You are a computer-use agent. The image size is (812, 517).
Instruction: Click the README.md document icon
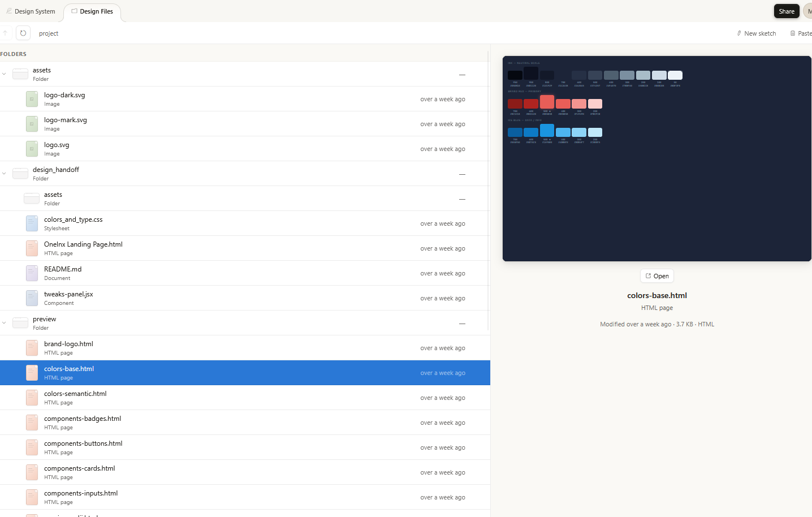coord(32,273)
